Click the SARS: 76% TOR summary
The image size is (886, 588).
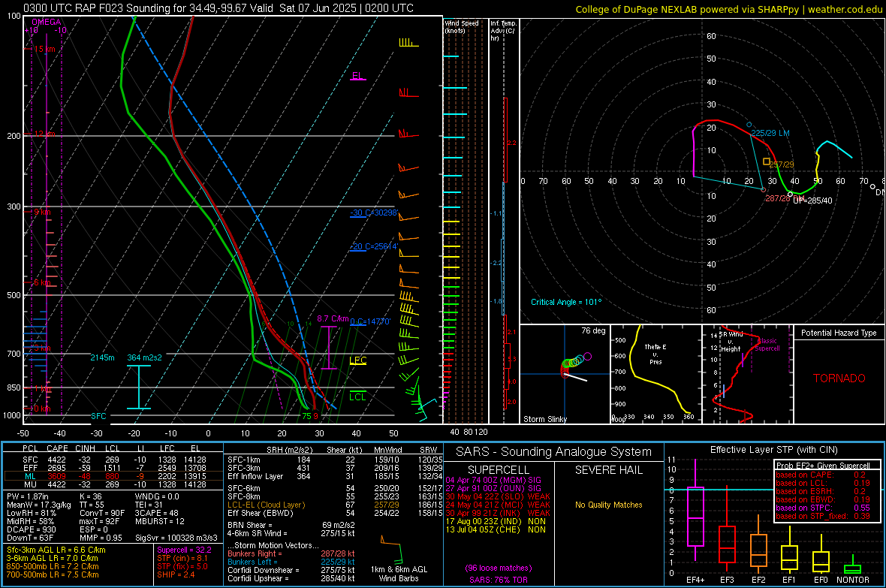(x=499, y=580)
